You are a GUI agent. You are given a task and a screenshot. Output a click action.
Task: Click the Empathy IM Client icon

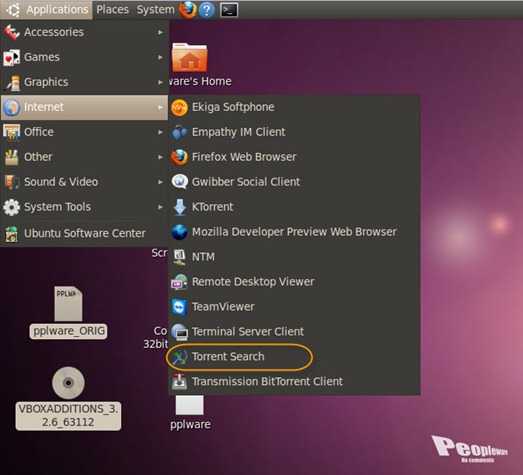pos(179,132)
